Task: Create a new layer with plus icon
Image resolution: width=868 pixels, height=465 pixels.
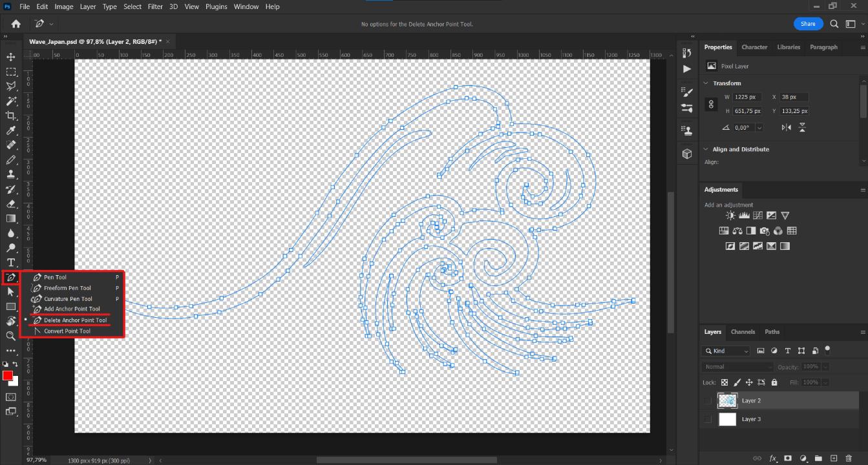Action: (x=834, y=459)
